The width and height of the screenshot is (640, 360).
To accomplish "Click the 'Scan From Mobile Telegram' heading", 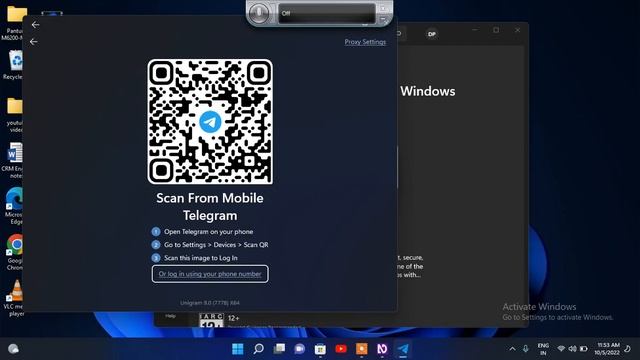I will pyautogui.click(x=210, y=207).
